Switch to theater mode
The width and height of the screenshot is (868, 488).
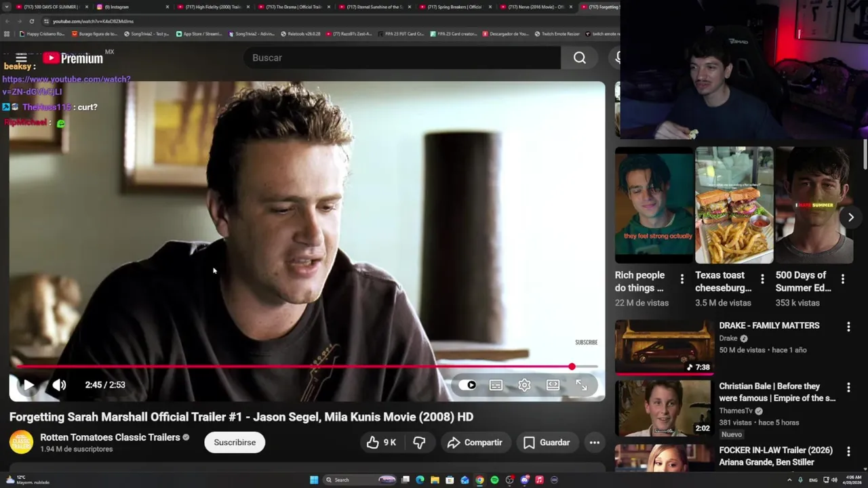(553, 385)
